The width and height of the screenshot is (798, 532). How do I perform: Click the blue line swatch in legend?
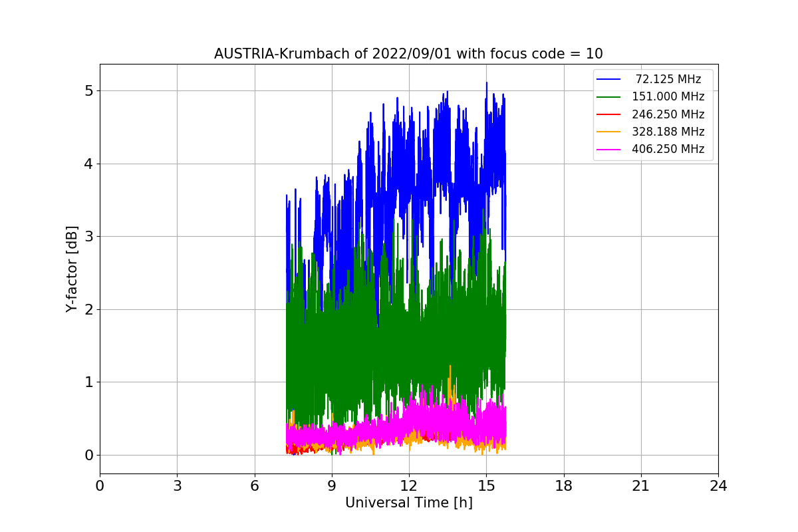(x=609, y=79)
